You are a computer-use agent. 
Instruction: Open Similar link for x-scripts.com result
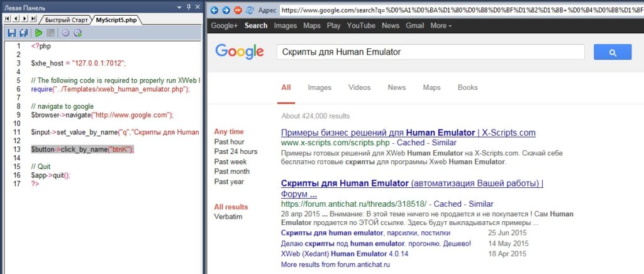pyautogui.click(x=445, y=143)
